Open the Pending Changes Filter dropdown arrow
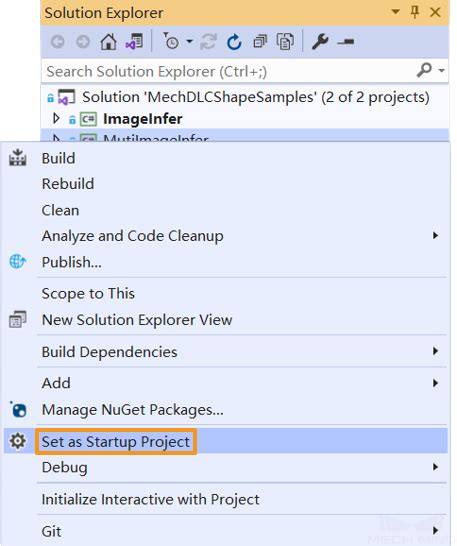The height and width of the screenshot is (546, 457). tap(189, 42)
